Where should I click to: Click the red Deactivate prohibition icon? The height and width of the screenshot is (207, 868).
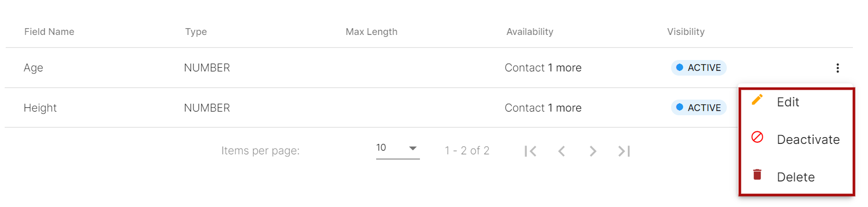[x=757, y=137]
